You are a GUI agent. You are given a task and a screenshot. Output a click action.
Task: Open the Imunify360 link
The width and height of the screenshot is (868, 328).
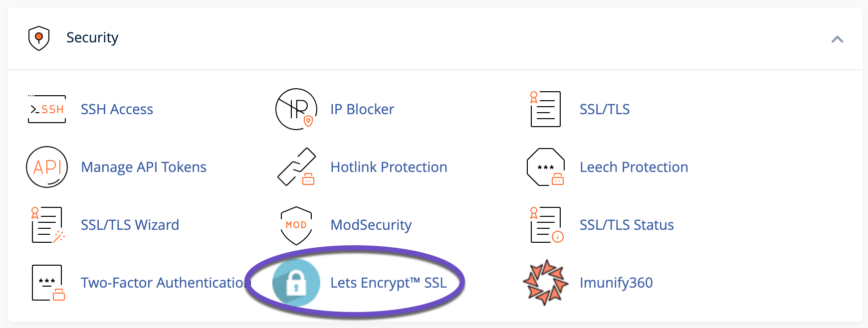pos(617,283)
